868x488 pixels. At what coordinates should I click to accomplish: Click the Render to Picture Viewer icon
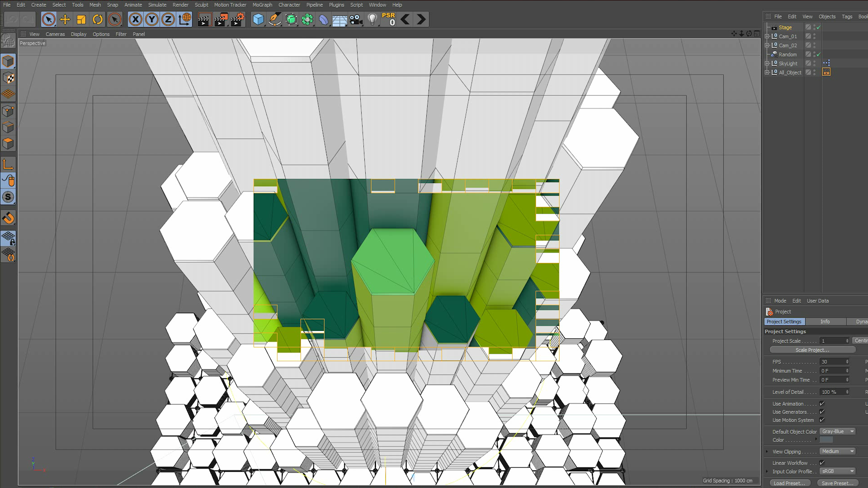click(221, 19)
